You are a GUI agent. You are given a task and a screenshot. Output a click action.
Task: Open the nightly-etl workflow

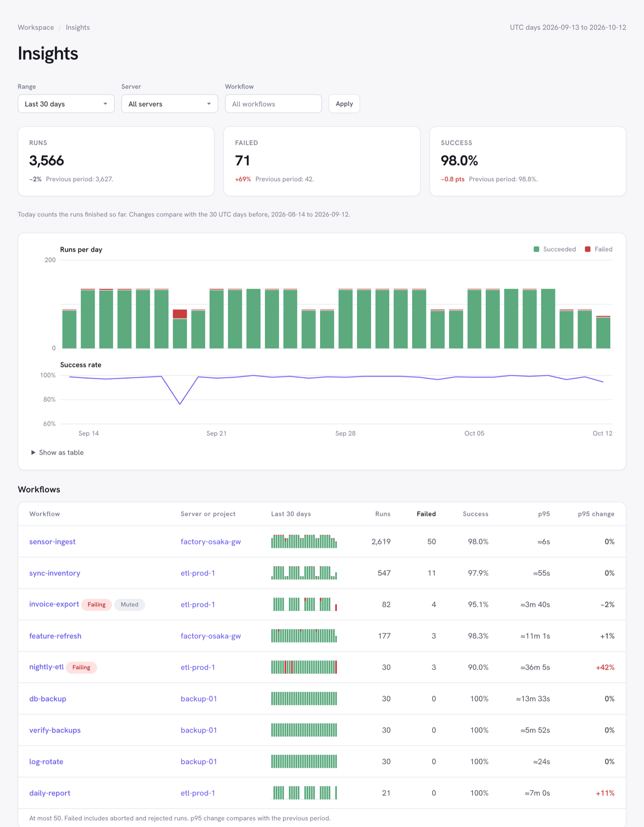click(x=46, y=667)
